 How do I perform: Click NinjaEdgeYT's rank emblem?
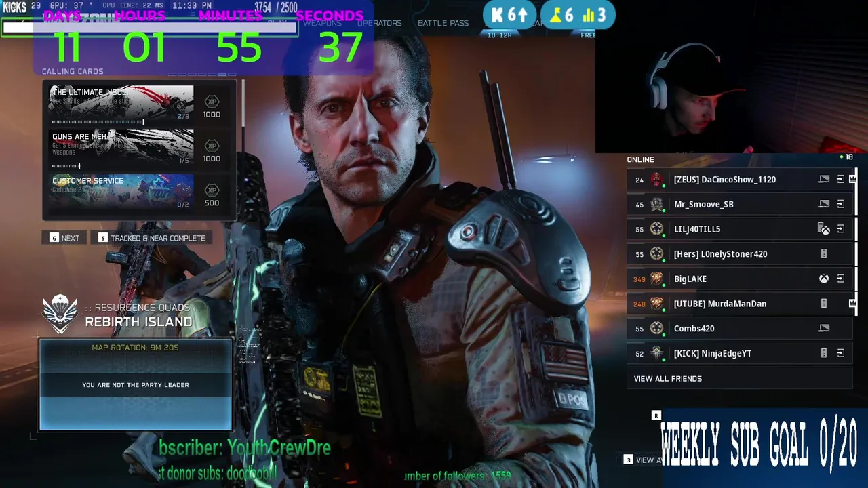tap(656, 353)
